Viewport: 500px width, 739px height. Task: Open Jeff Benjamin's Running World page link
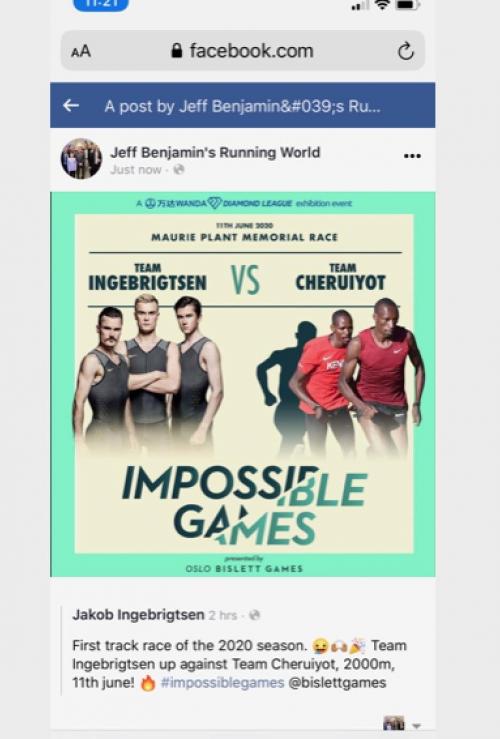(x=215, y=152)
